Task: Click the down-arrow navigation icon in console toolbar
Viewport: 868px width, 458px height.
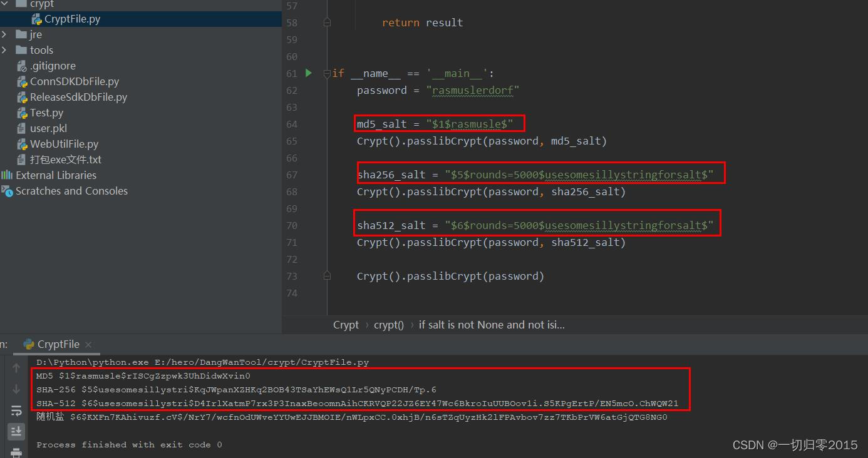Action: [16, 389]
